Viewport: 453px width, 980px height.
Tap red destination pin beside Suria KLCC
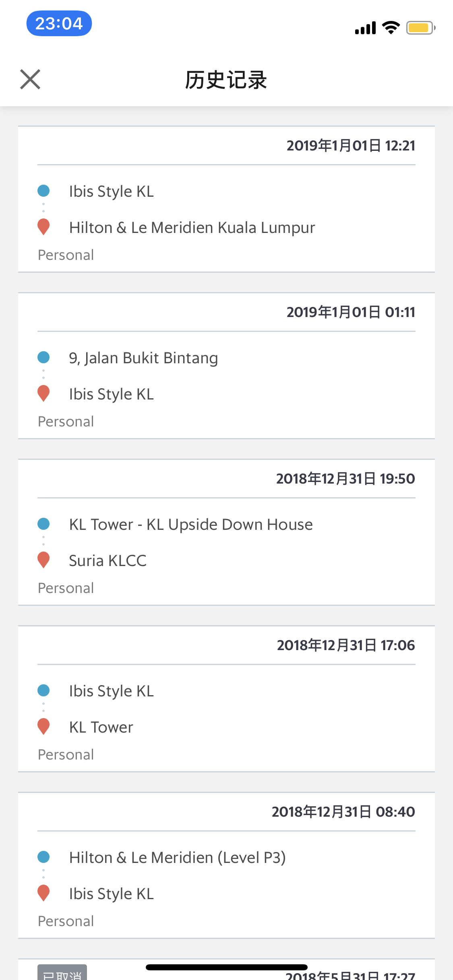[43, 560]
